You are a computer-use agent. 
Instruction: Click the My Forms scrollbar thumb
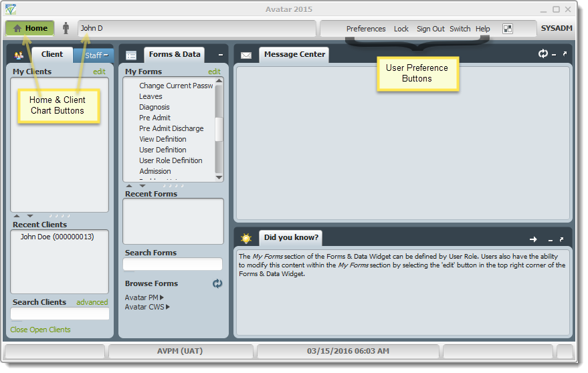(219, 129)
